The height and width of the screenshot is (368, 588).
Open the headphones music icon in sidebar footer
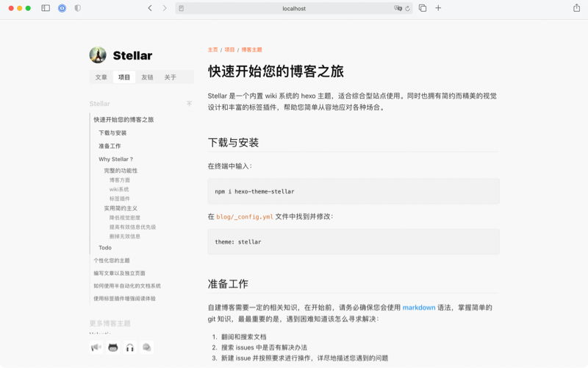point(130,347)
